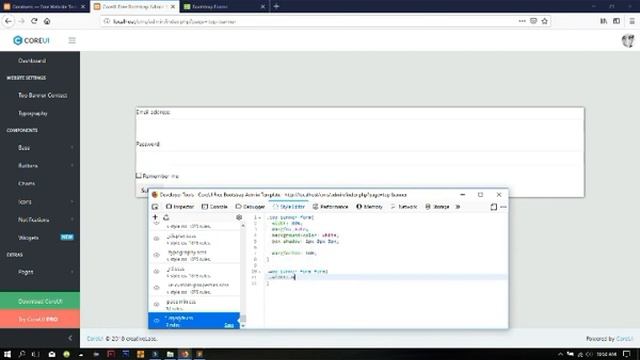The height and width of the screenshot is (360, 640).
Task: Open Windows taskbar search icon
Action: click(22, 354)
